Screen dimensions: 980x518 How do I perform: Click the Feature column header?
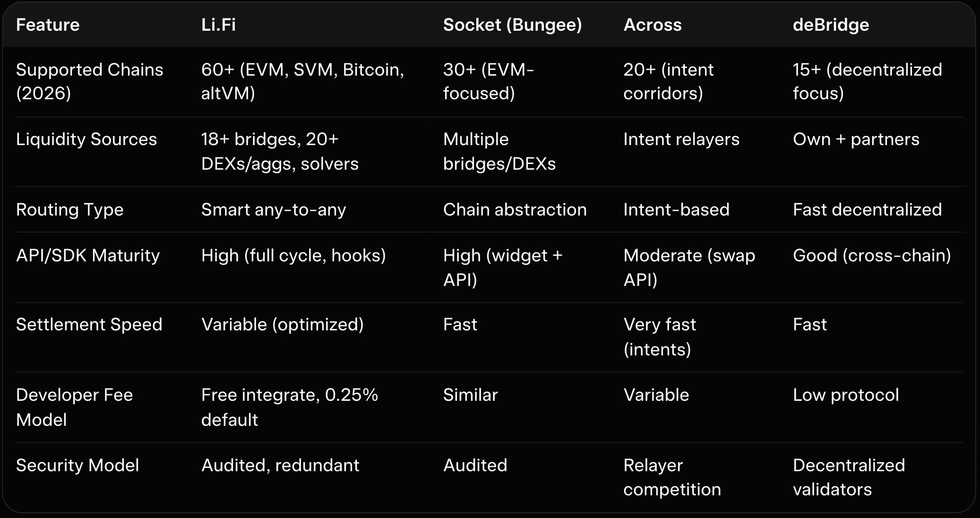48,25
